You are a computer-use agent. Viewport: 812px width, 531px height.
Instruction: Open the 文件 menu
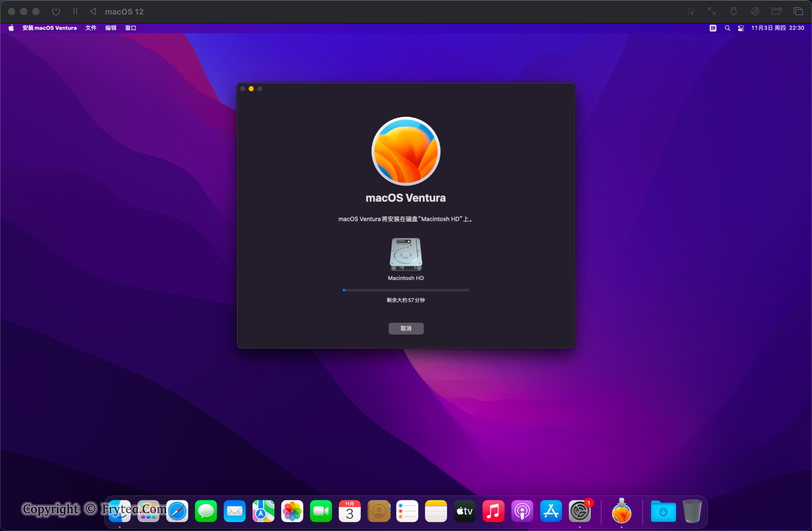pos(91,28)
